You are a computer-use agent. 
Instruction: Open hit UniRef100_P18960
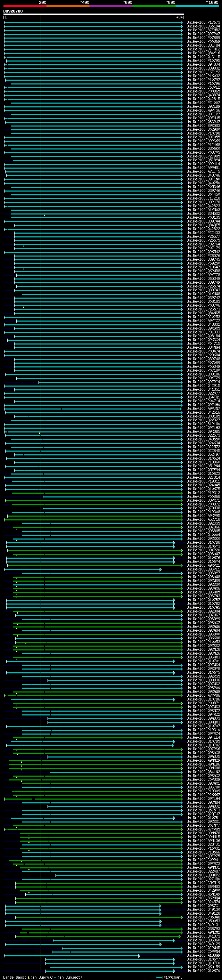coord(203,462)
